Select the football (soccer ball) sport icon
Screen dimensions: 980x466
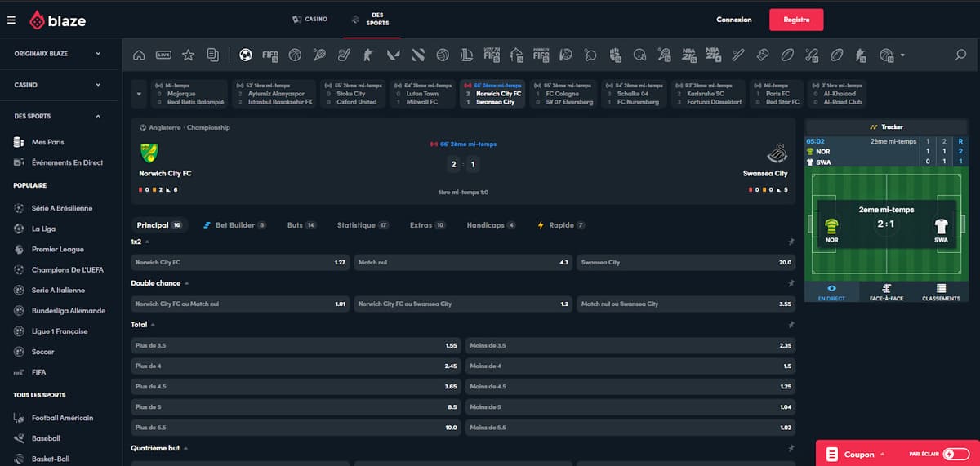pos(245,55)
